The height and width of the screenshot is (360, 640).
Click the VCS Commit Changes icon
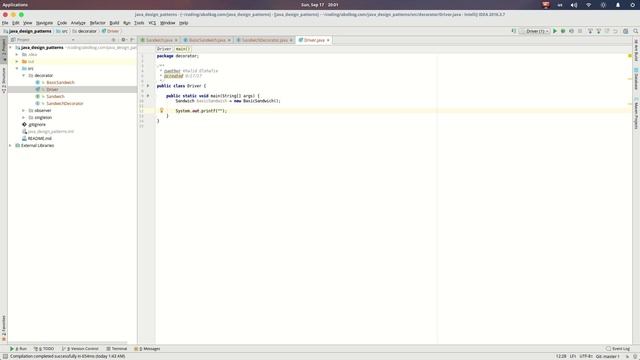[599, 31]
